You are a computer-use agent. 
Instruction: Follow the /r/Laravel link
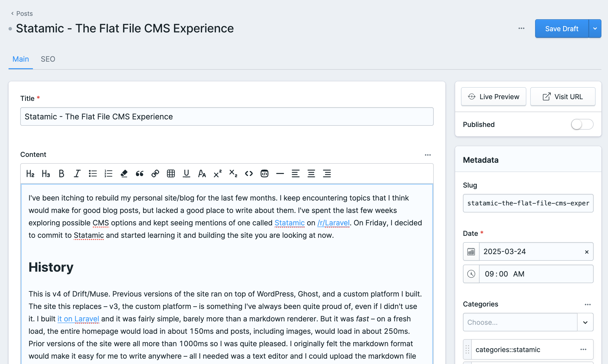point(333,223)
